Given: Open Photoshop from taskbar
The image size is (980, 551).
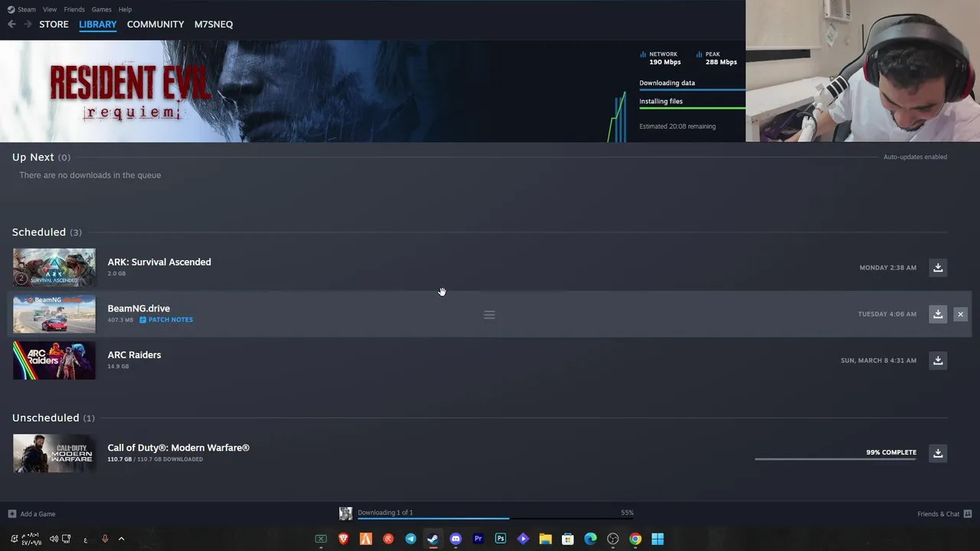Looking at the screenshot, I should 501,539.
